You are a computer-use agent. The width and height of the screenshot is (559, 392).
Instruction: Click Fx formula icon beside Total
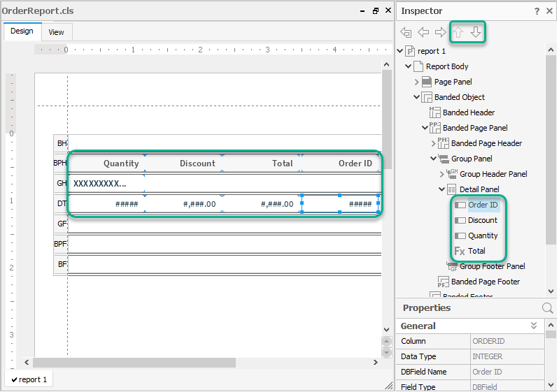point(460,252)
